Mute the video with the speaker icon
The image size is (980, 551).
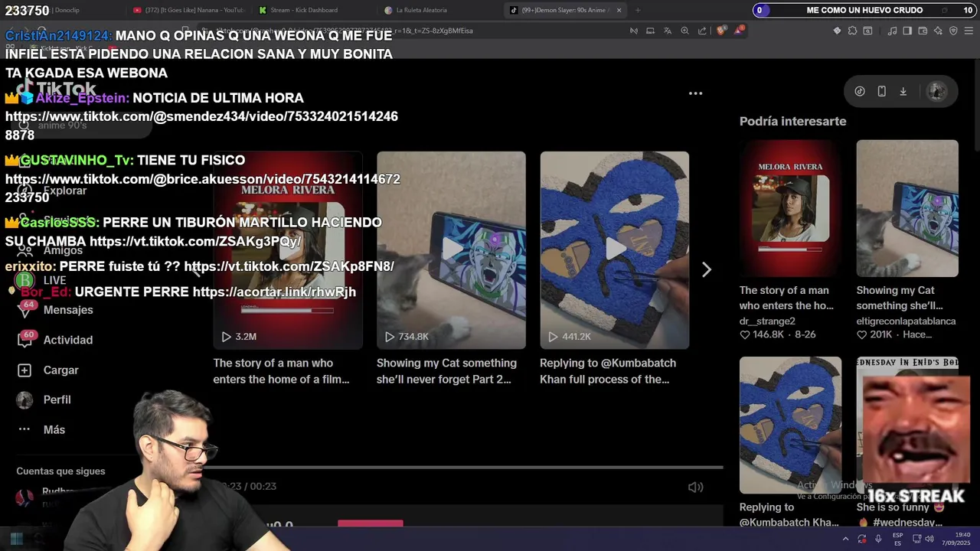pyautogui.click(x=695, y=487)
